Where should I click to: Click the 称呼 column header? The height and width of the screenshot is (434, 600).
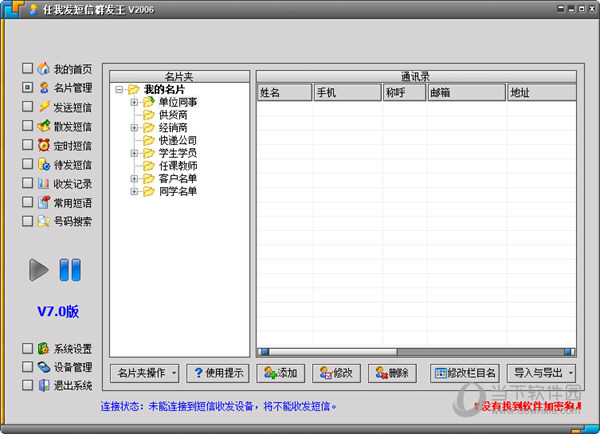point(404,93)
